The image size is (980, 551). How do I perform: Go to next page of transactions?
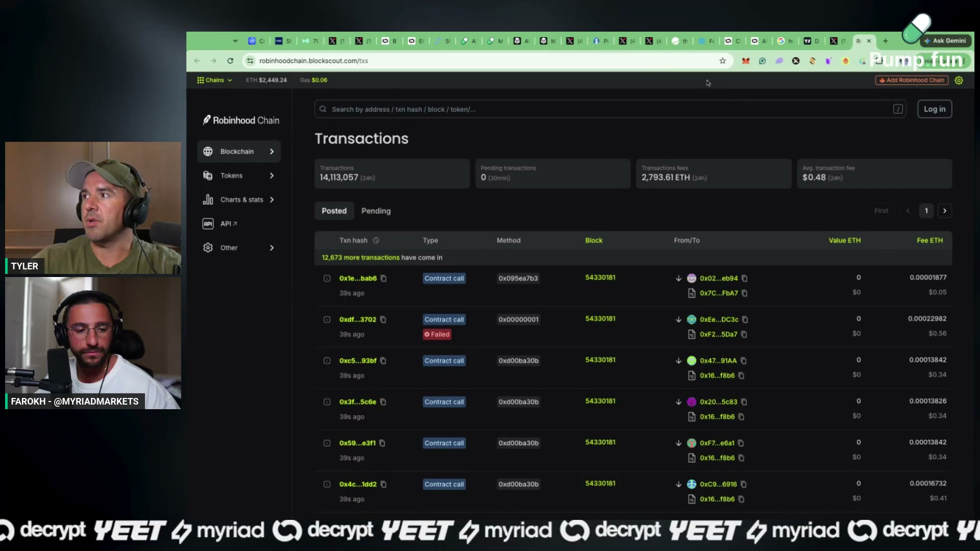[944, 211]
